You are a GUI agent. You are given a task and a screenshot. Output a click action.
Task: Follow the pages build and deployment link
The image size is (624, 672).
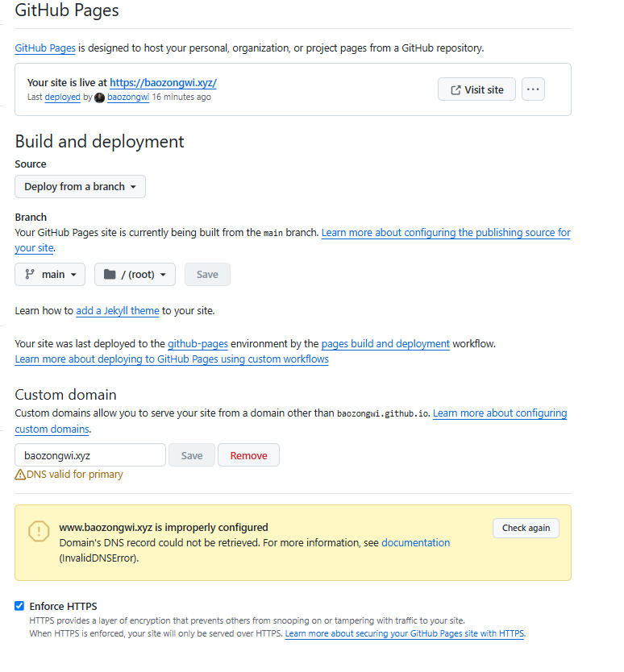point(385,344)
